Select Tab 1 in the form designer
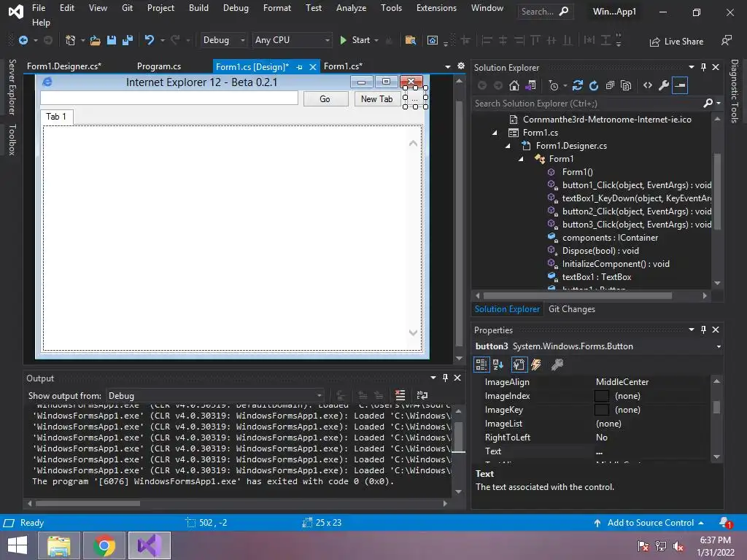Image resolution: width=747 pixels, height=560 pixels. point(56,117)
